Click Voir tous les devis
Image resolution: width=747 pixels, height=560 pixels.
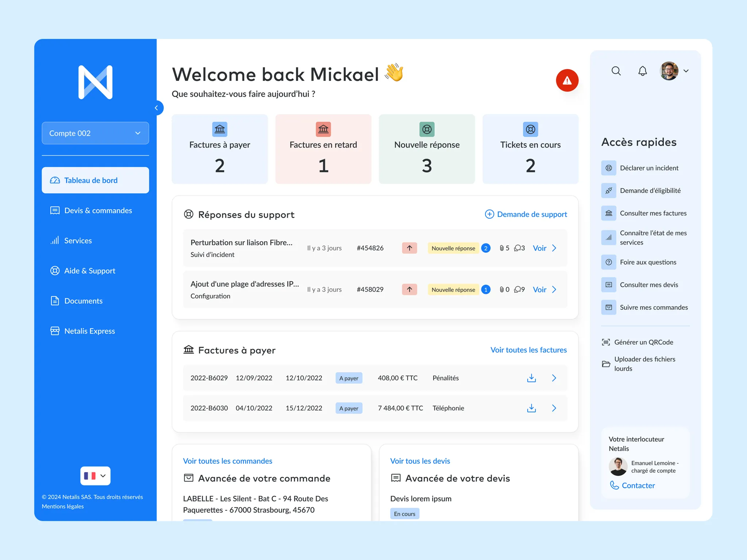(x=420, y=461)
